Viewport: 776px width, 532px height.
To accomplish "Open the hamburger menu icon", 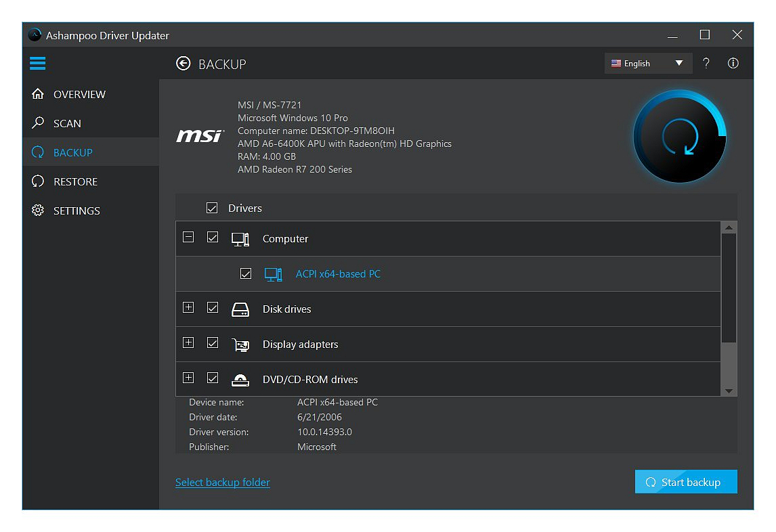I will tap(37, 63).
